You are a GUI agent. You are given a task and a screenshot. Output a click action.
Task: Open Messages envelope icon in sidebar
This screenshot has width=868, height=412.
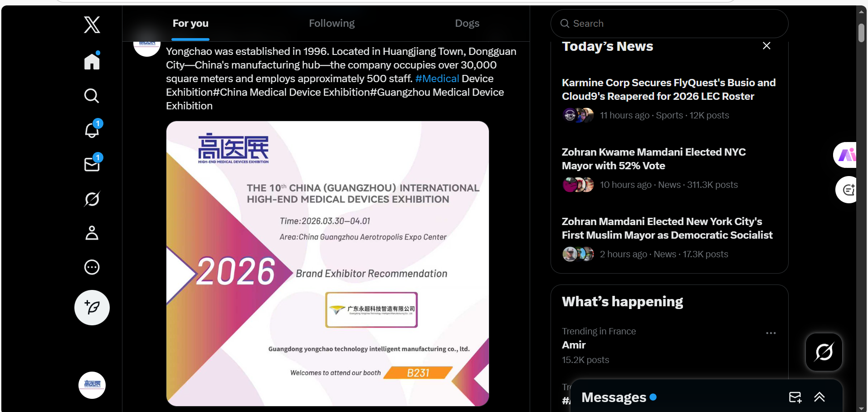pos(92,164)
